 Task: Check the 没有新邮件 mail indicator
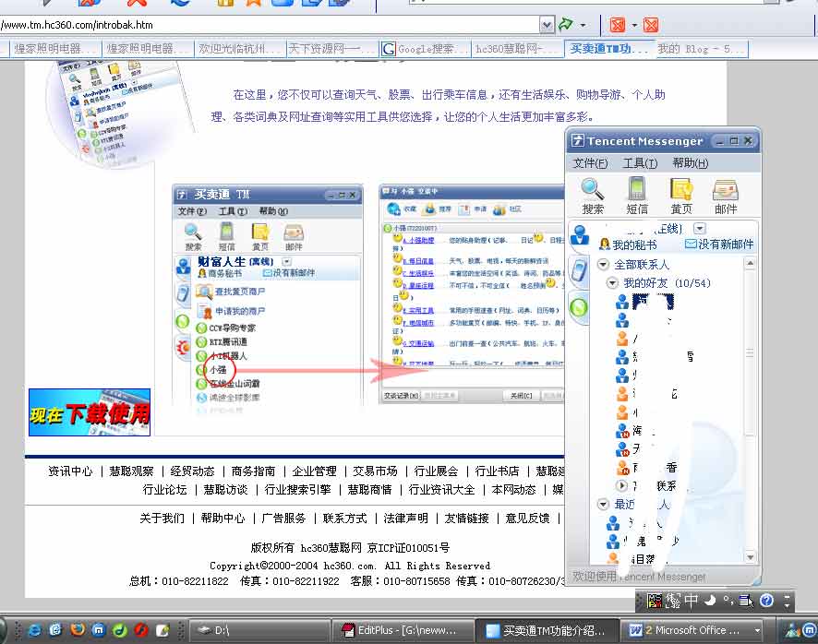point(719,244)
